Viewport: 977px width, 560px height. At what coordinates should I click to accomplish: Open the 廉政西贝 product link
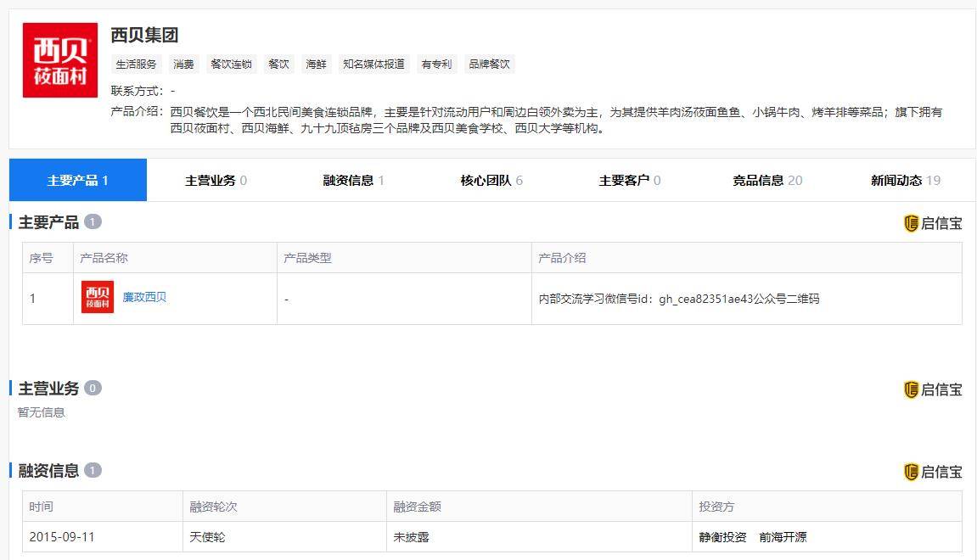tap(144, 297)
